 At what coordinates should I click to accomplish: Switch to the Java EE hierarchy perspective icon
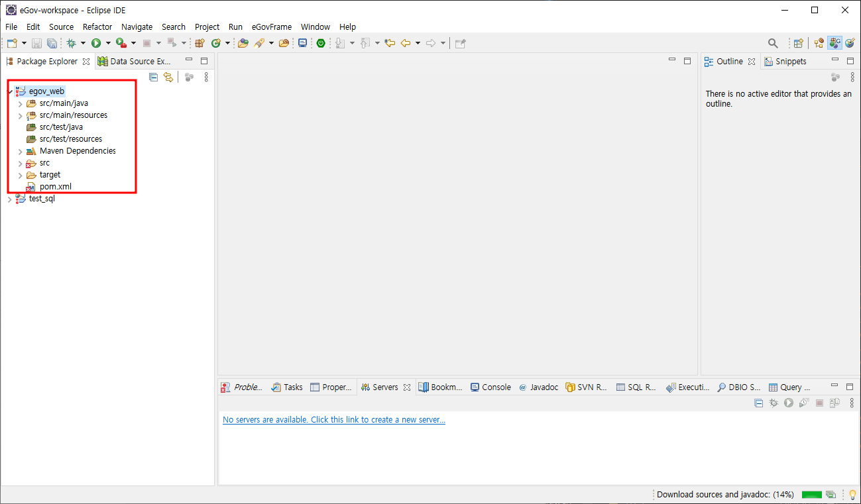(819, 43)
